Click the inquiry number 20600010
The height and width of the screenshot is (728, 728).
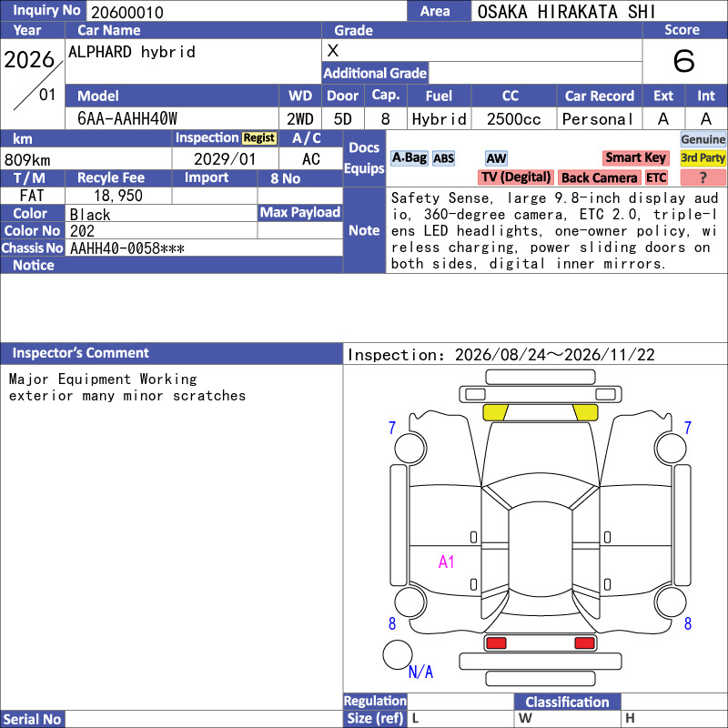pos(127,12)
